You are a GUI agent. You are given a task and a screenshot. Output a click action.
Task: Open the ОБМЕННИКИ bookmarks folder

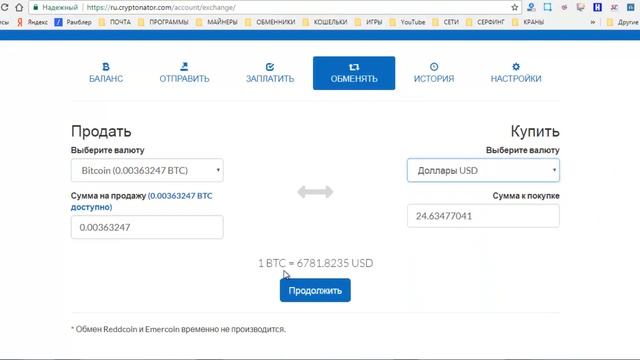[x=270, y=22]
